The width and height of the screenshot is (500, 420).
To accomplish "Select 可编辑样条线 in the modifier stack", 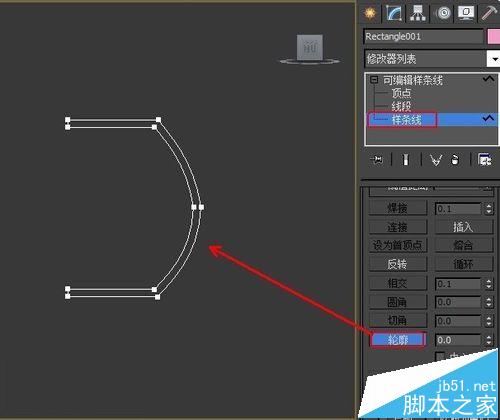I will tap(413, 80).
